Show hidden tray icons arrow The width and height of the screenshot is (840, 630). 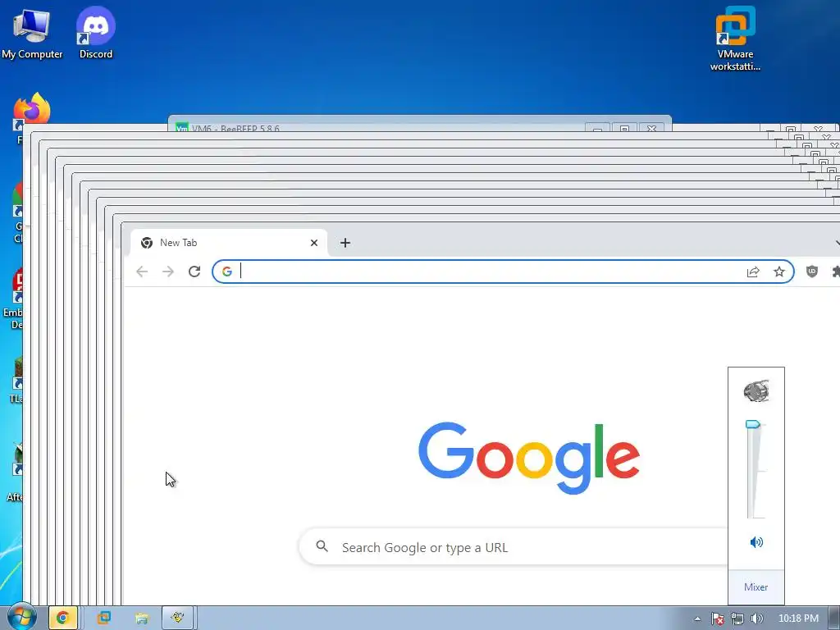(x=697, y=619)
